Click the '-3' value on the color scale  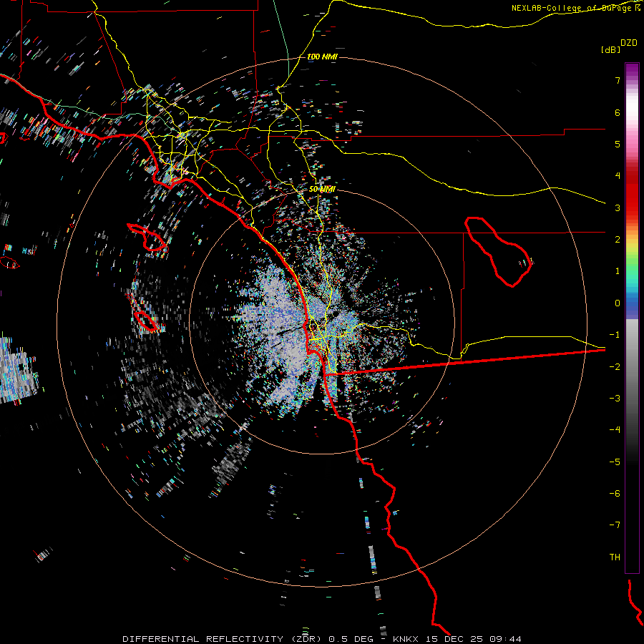pyautogui.click(x=615, y=399)
